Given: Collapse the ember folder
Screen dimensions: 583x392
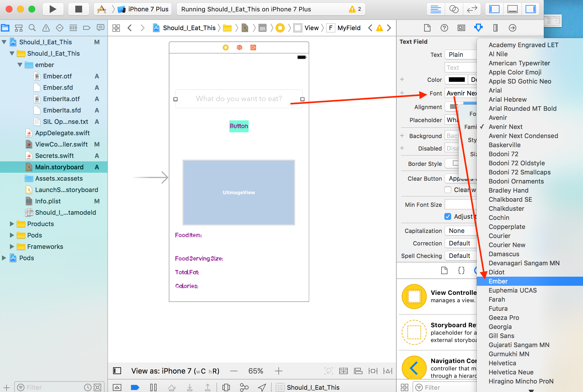Looking at the screenshot, I should [x=20, y=65].
